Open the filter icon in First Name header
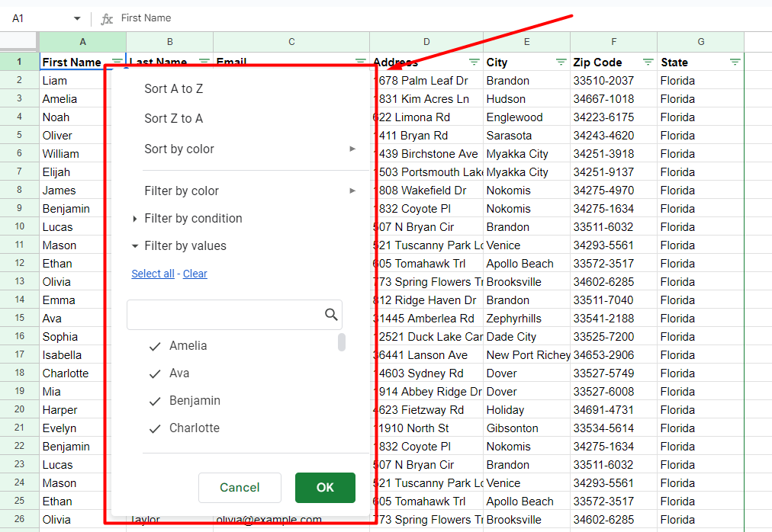This screenshot has height=532, width=772. (117, 62)
